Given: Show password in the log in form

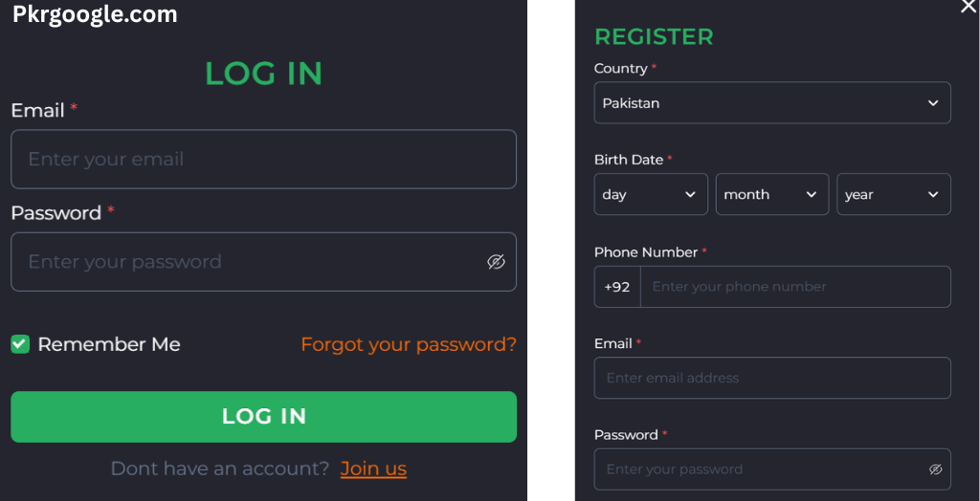Looking at the screenshot, I should [x=496, y=262].
